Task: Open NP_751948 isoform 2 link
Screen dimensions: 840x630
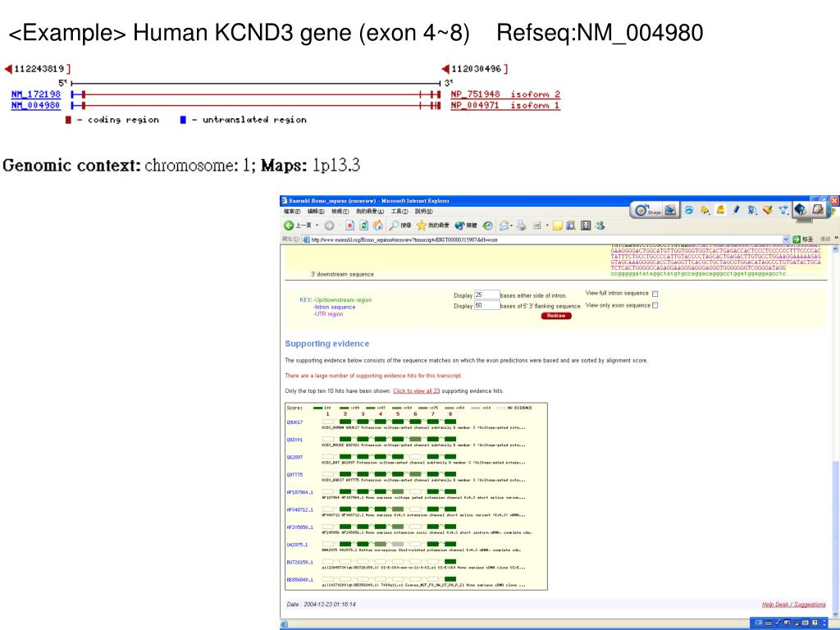Action: click(x=505, y=94)
